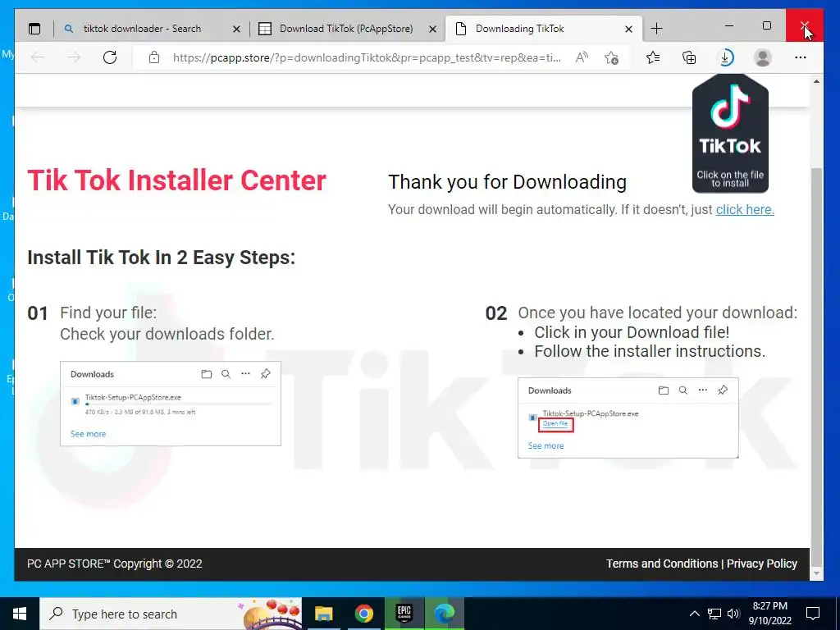Click the taskbar search box
The width and height of the screenshot is (840, 630).
171,614
